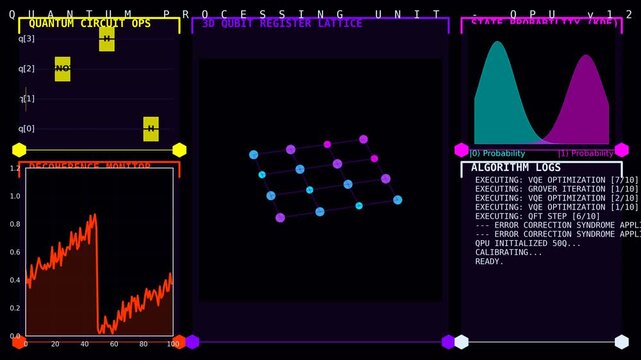641x360 pixels.
Task: Select log line READY.
Action: tap(489, 261)
